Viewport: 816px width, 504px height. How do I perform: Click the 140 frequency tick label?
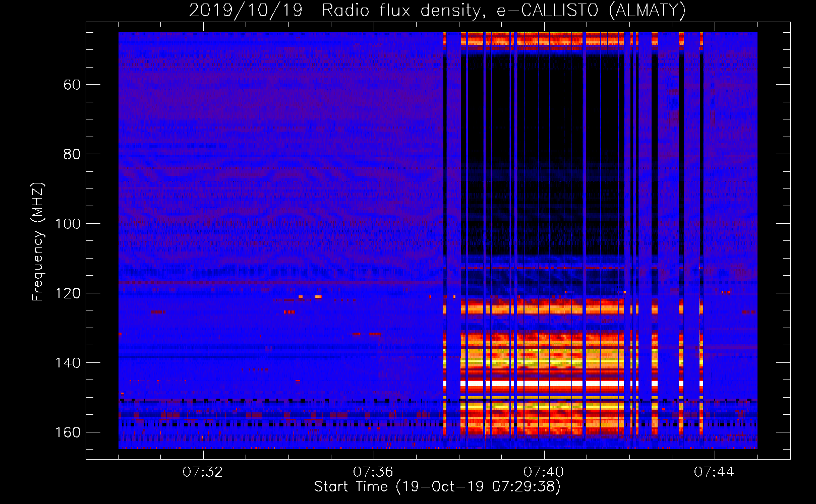[68, 363]
